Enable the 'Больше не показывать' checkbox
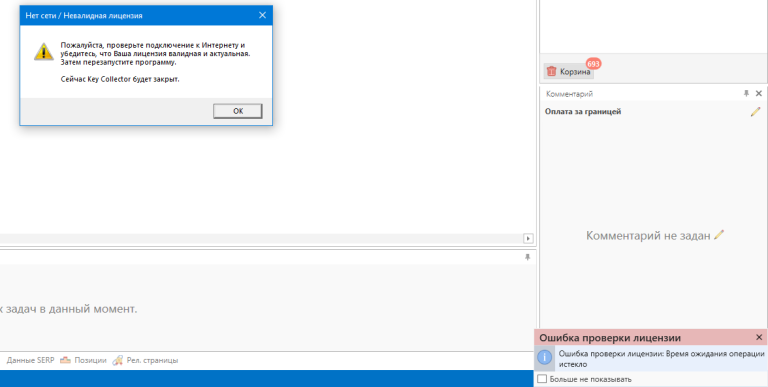The image size is (768, 387). click(x=542, y=379)
